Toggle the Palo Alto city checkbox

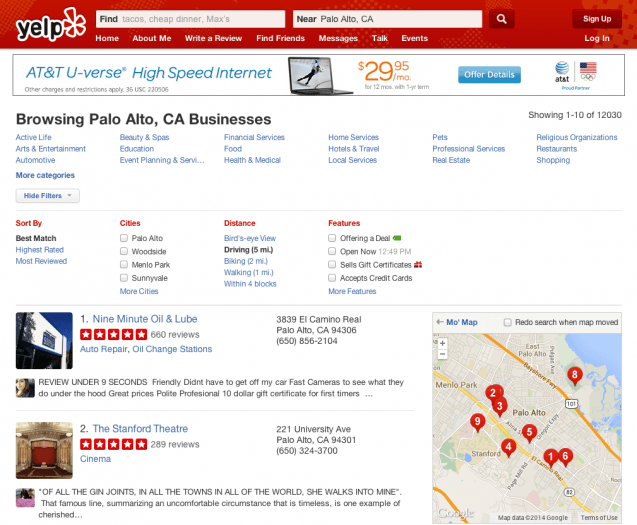(124, 238)
